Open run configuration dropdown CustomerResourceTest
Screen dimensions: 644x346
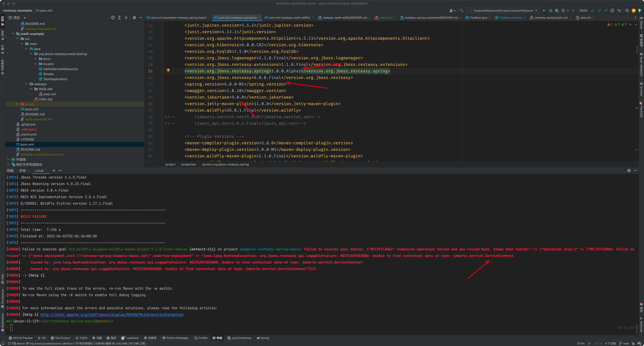(x=503, y=10)
